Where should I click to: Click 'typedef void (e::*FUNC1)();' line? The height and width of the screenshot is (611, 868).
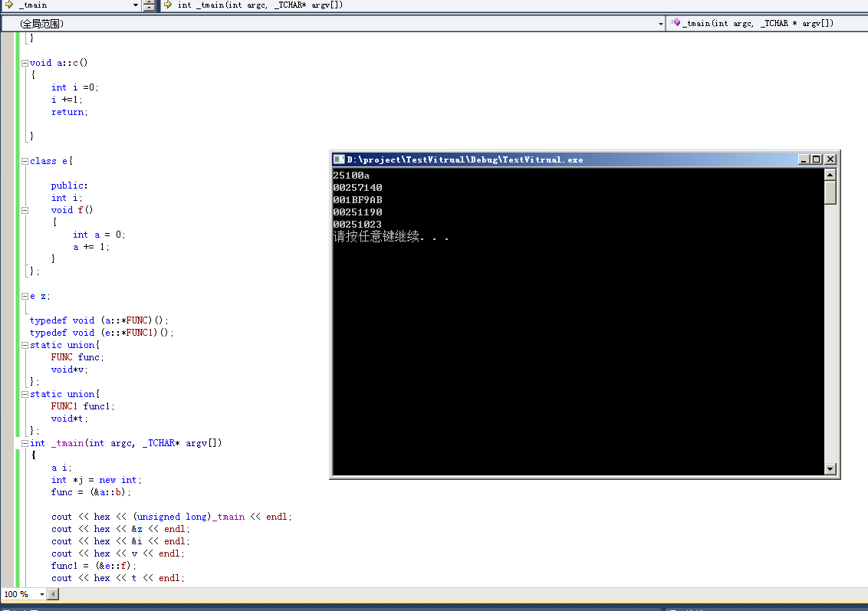click(x=101, y=333)
